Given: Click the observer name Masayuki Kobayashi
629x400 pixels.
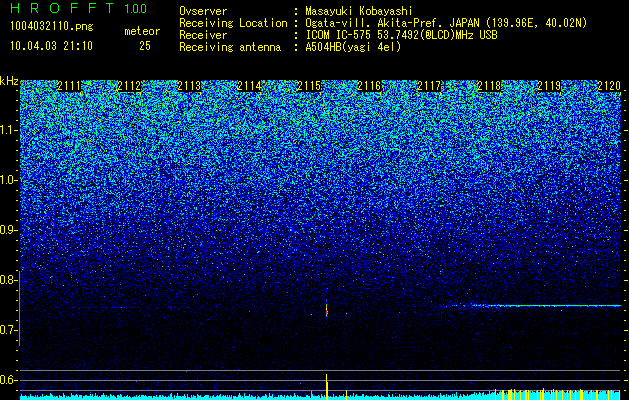Looking at the screenshot, I should coord(358,12).
